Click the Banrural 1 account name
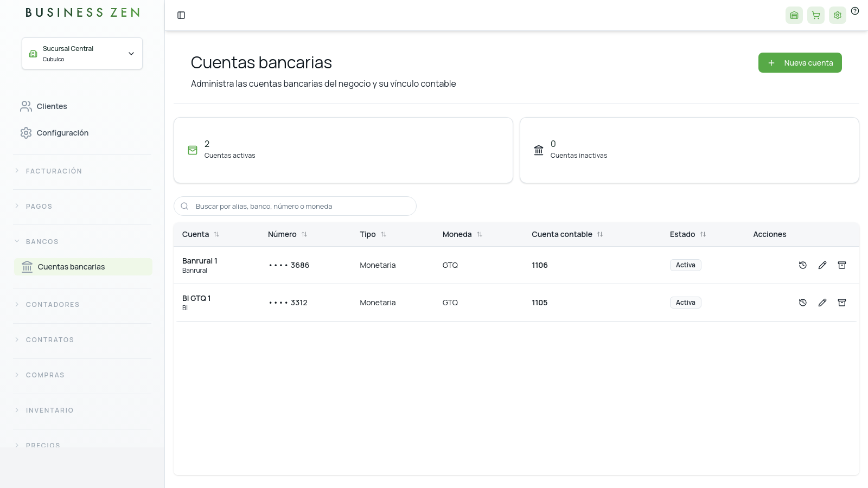This screenshot has width=868, height=488. tap(200, 261)
